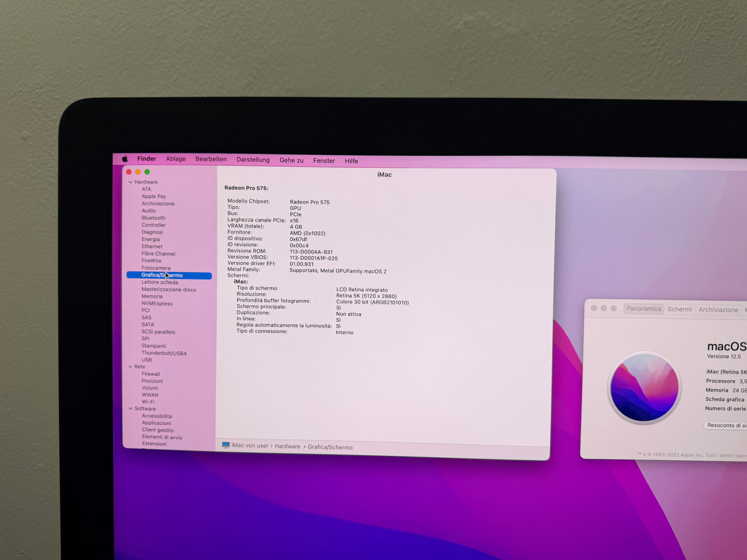Click the macOS Monterey logo image
The height and width of the screenshot is (560, 747).
coord(644,387)
